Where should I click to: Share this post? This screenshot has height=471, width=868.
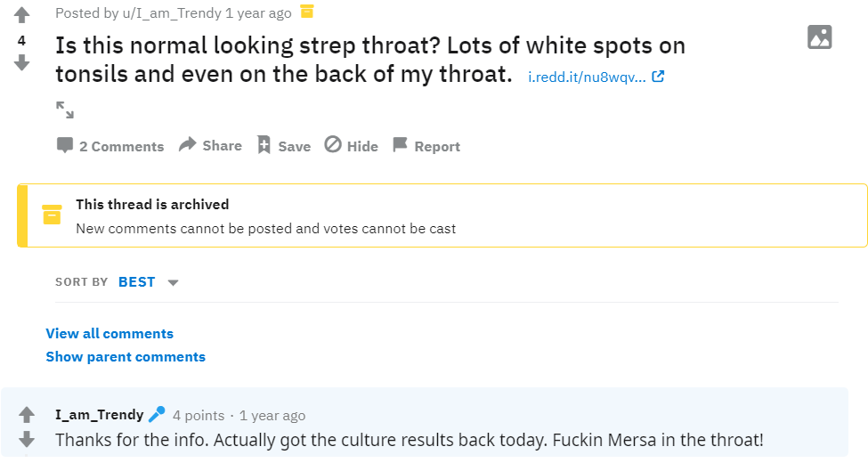coord(210,145)
